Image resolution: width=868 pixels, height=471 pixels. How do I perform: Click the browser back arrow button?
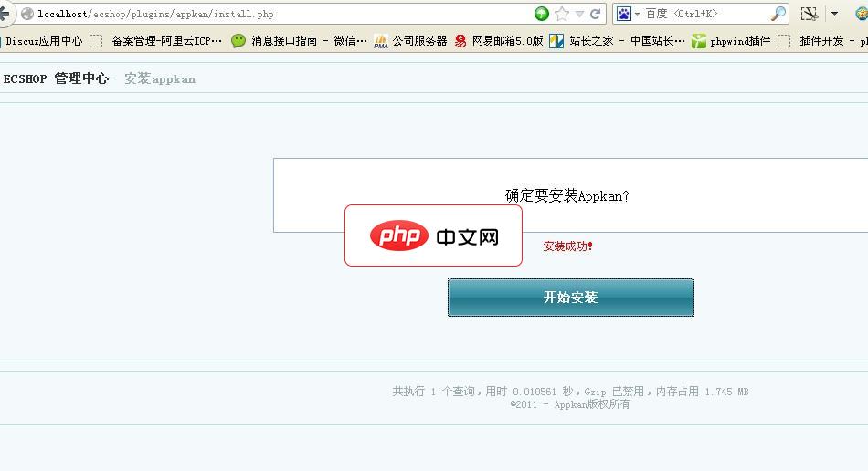(x=5, y=14)
